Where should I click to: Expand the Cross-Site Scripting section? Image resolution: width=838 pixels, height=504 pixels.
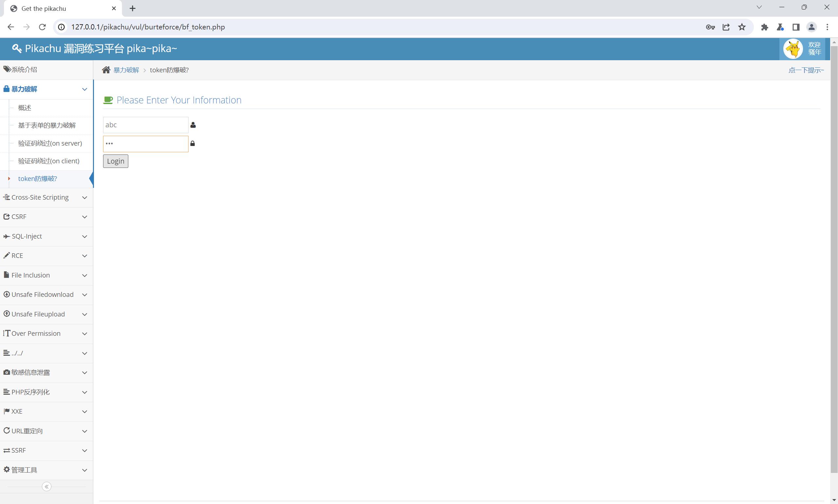click(x=46, y=198)
